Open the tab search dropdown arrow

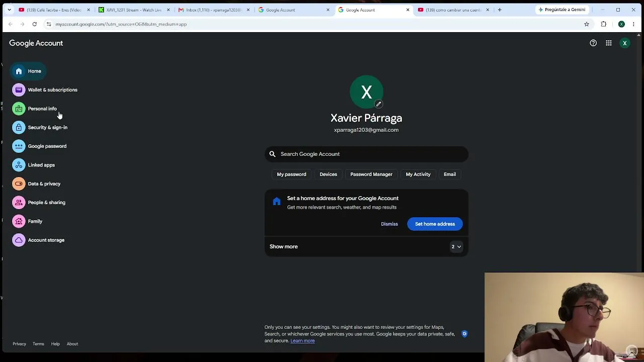point(9,10)
